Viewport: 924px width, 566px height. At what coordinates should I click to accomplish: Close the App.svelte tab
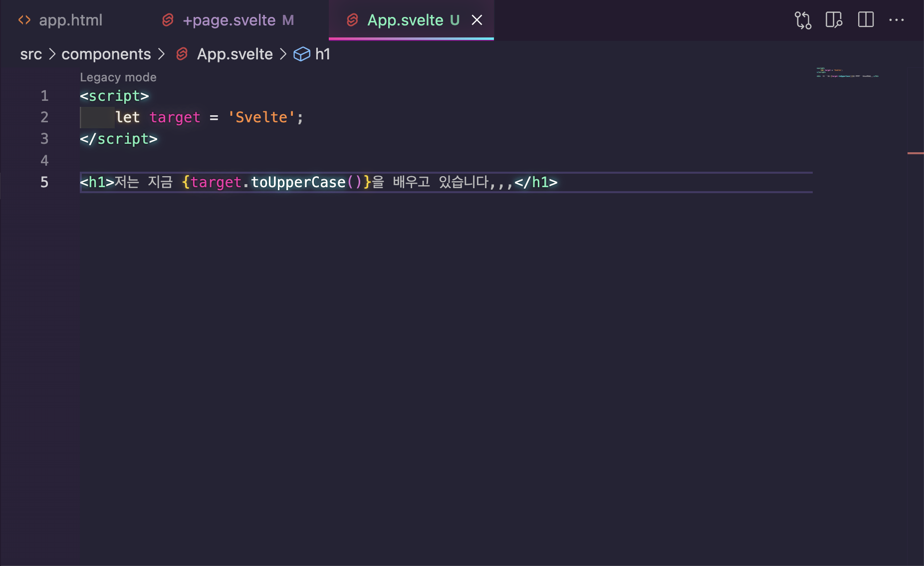click(477, 20)
